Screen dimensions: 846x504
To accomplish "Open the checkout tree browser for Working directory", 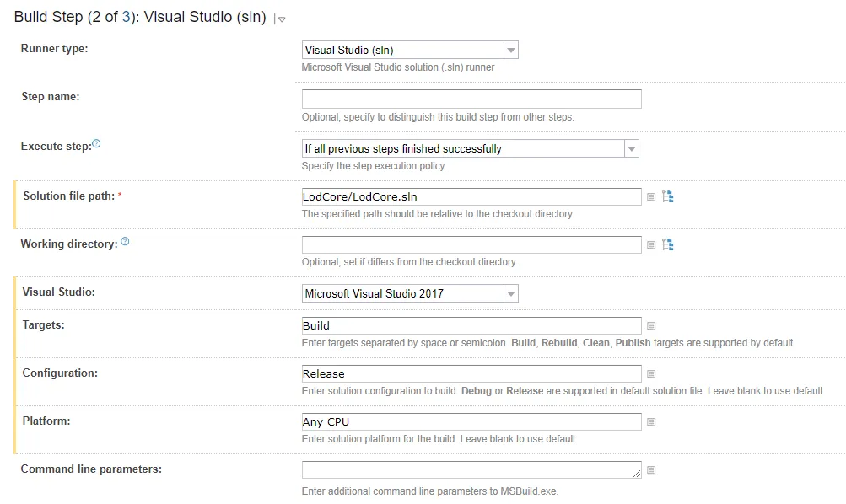I will point(668,244).
